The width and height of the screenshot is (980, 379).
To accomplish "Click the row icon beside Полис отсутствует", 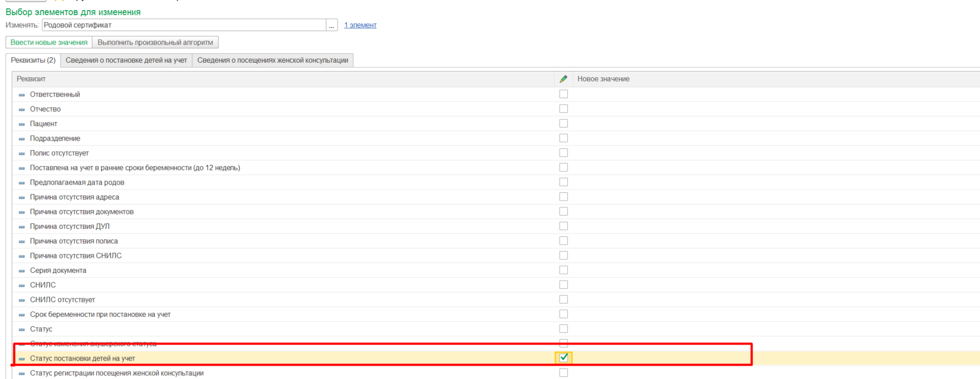I will (22, 153).
